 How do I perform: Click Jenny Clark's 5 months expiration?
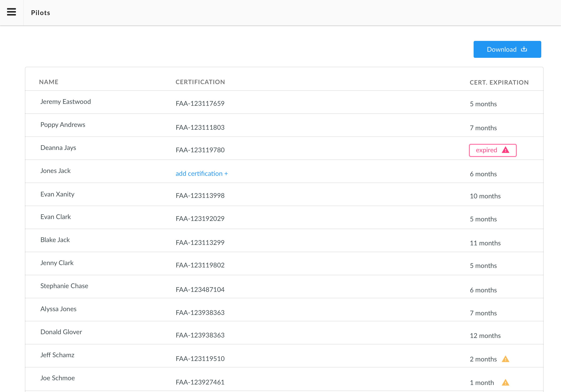[483, 266]
